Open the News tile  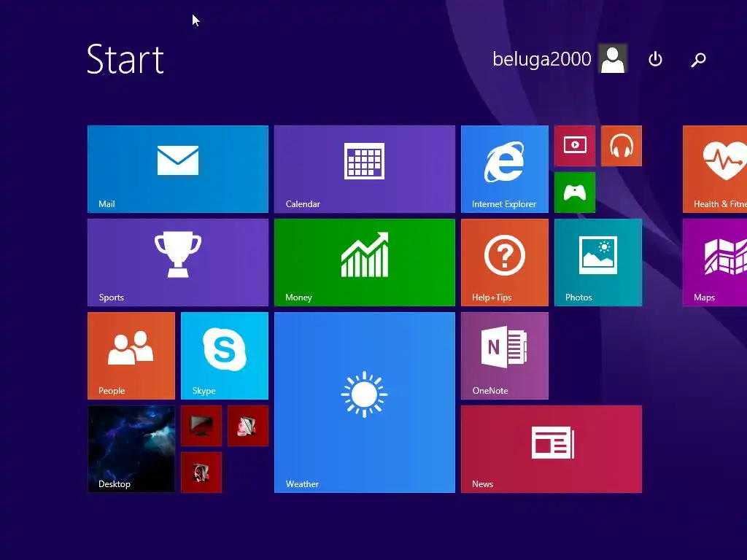tap(551, 449)
